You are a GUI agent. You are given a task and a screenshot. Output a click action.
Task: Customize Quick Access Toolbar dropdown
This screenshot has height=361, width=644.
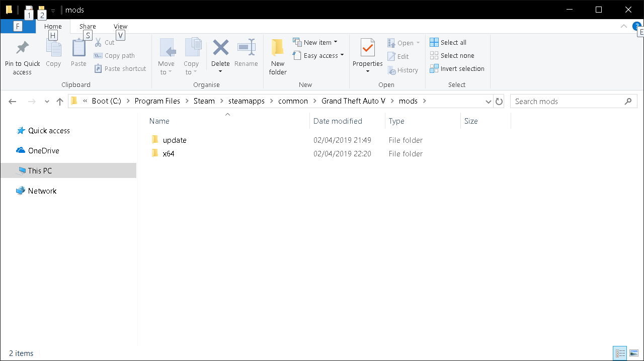click(x=53, y=11)
